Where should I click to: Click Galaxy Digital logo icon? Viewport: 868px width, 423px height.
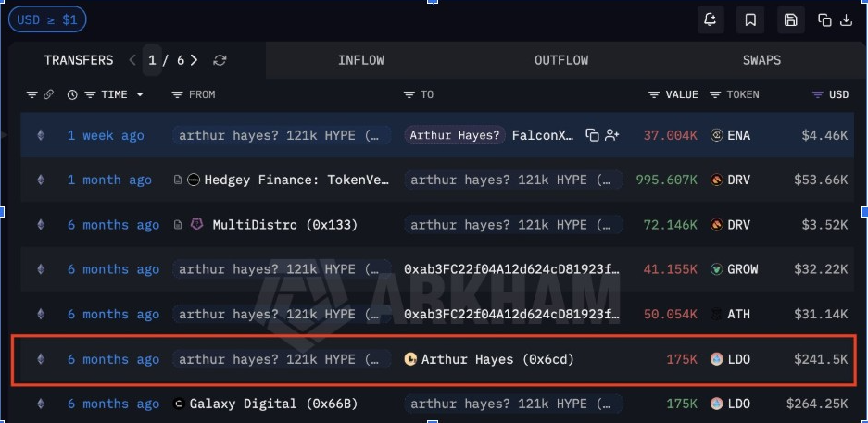(x=179, y=404)
